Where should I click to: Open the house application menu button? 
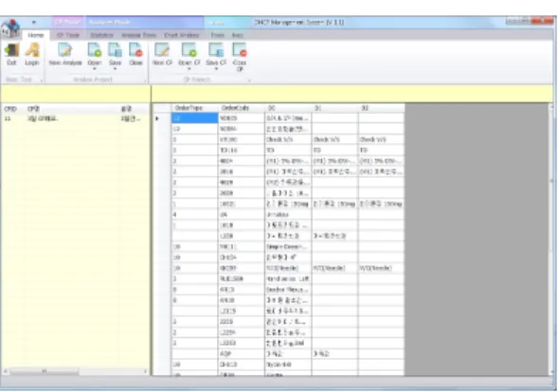10,28
